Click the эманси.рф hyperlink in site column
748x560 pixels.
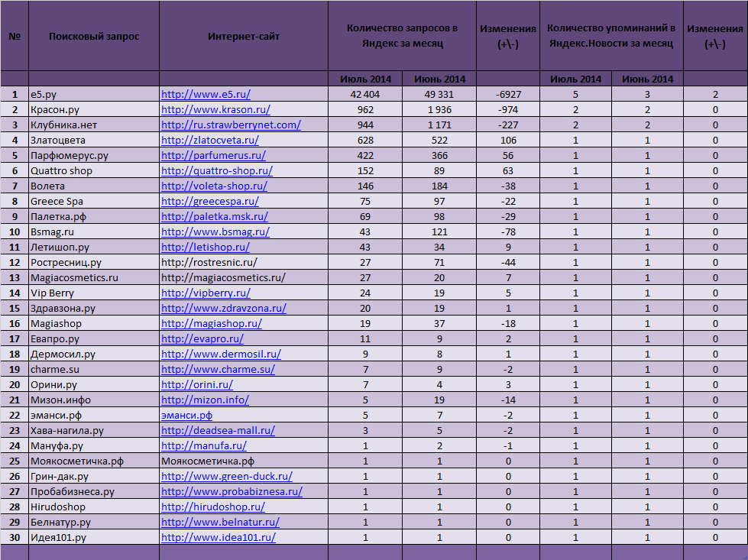186,415
